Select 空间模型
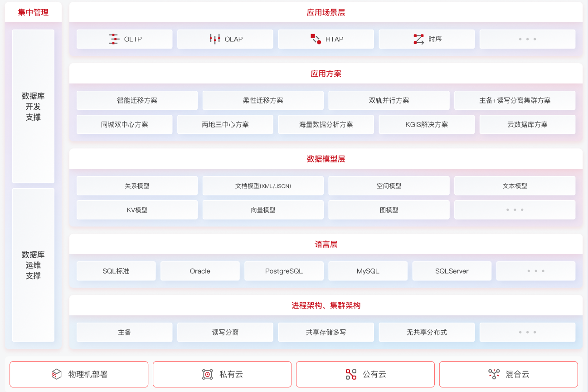This screenshot has height=392, width=588. [x=389, y=186]
